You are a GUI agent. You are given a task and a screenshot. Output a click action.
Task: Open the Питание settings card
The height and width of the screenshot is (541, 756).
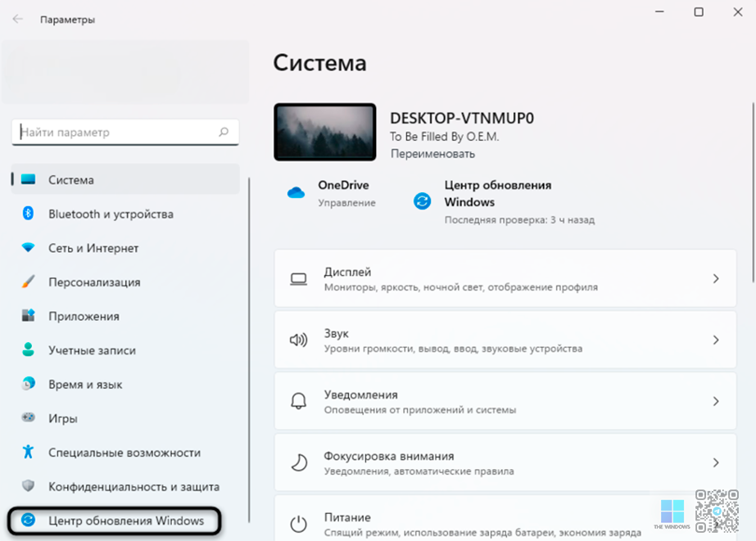[x=505, y=518]
